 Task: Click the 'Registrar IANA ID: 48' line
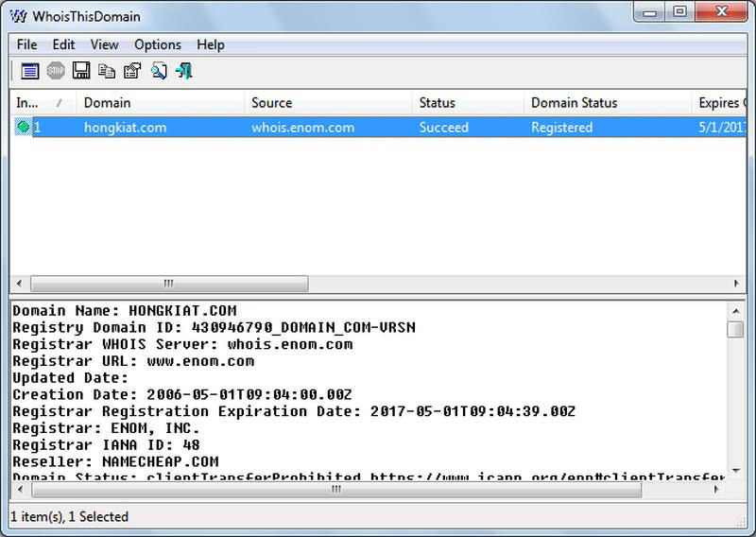(106, 445)
